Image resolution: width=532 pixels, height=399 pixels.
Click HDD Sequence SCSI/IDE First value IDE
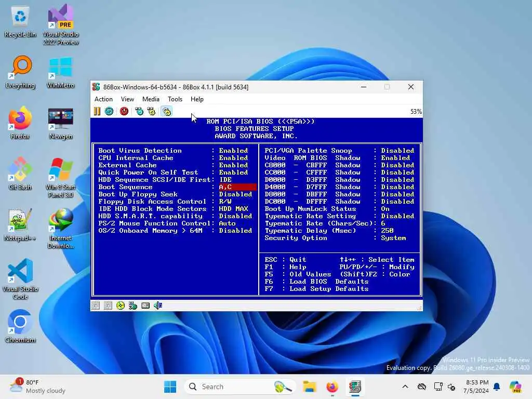click(225, 180)
